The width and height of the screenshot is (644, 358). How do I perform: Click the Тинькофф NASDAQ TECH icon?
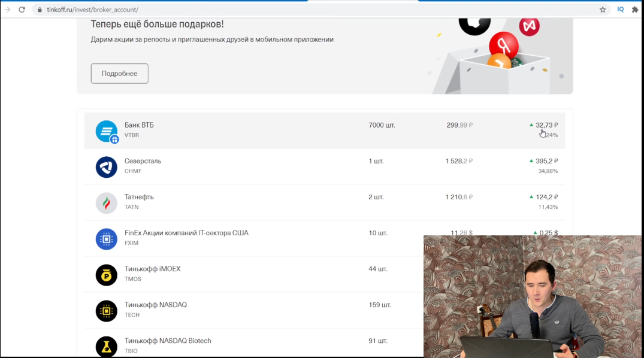(107, 311)
